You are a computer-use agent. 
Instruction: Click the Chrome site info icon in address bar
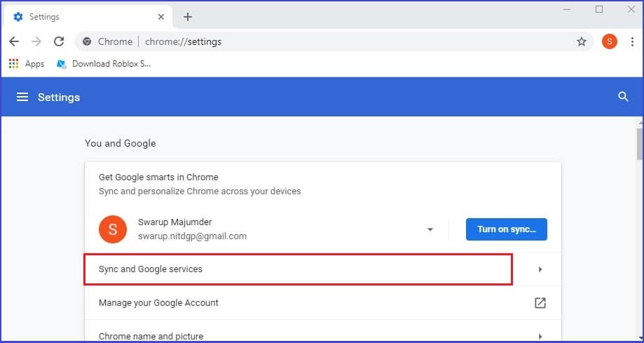coord(87,41)
